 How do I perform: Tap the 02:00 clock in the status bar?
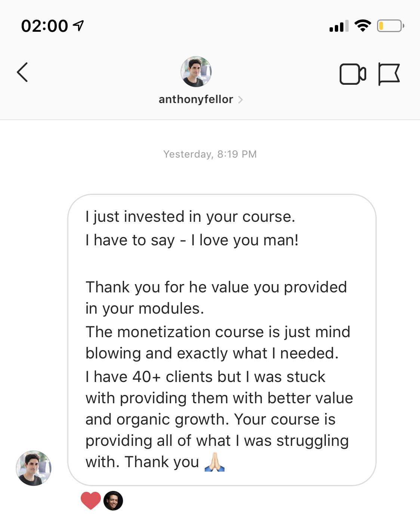click(x=44, y=26)
